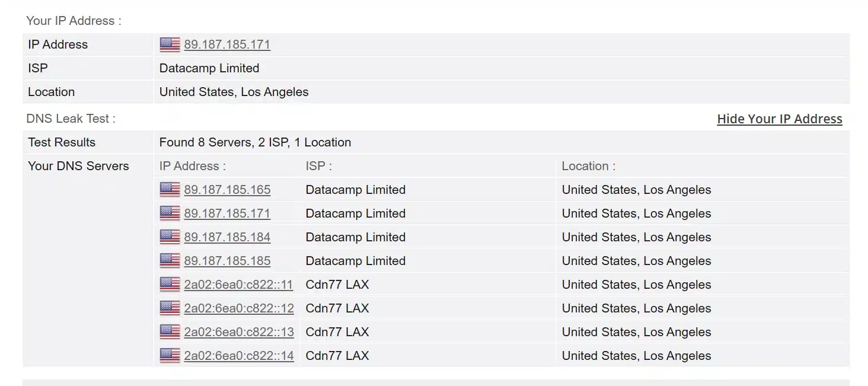Open the IPv6 link 2a02:6ea0:c822::11

pos(238,285)
